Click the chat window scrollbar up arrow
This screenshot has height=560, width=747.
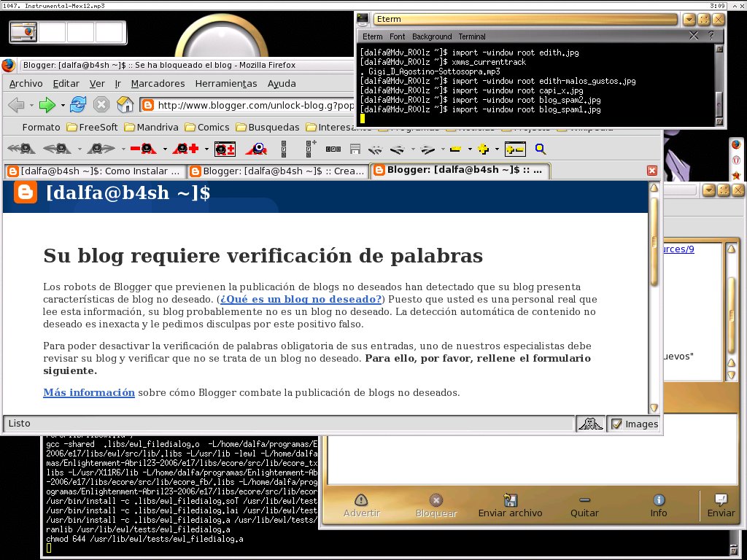731,249
